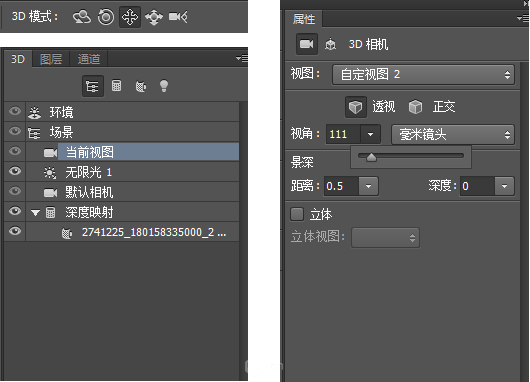Collapse the 深度映射 tree item
530x382 pixels.
tap(35, 213)
